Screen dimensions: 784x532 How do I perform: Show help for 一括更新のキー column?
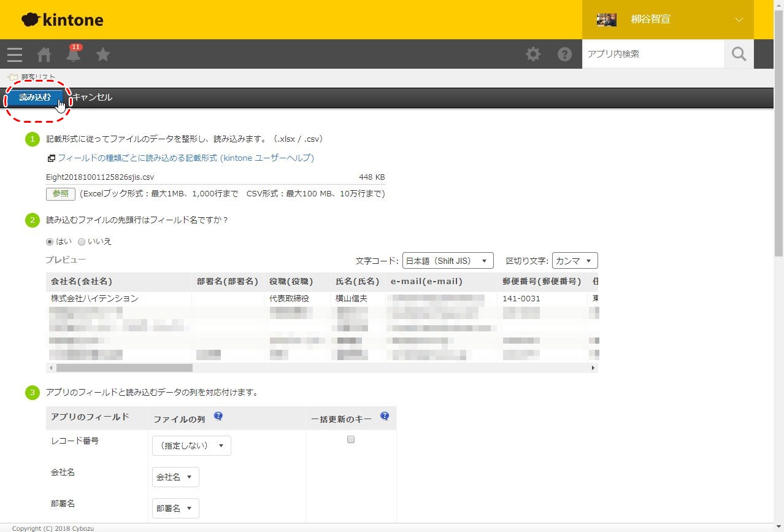385,416
